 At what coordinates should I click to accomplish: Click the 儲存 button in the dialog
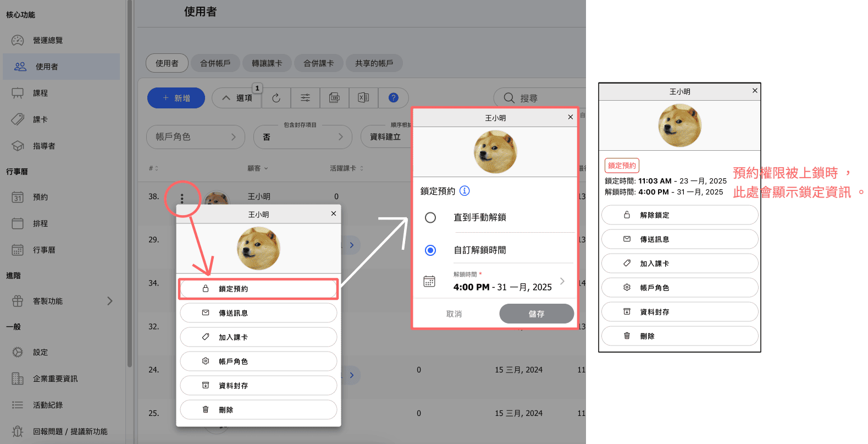(x=536, y=314)
